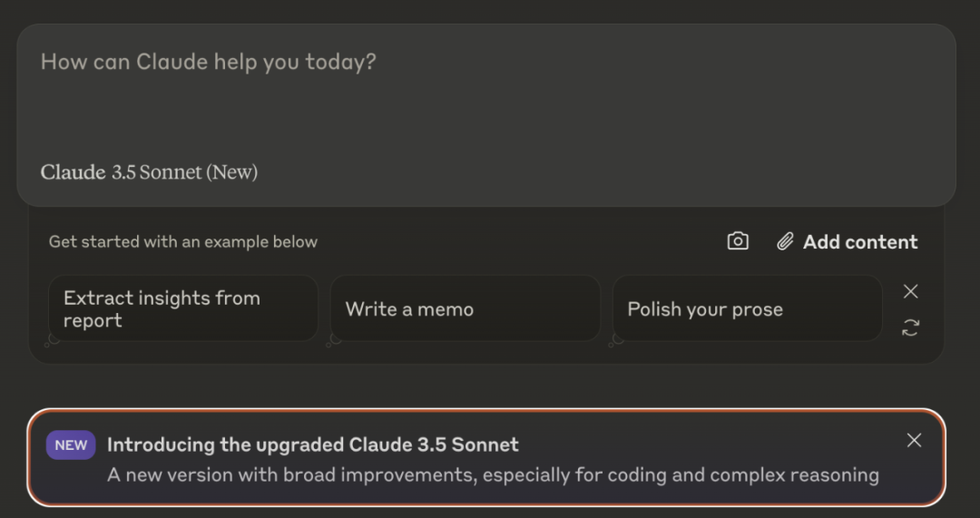The width and height of the screenshot is (980, 518).
Task: Focus the empty middle area of the prompt box
Action: [x=485, y=113]
